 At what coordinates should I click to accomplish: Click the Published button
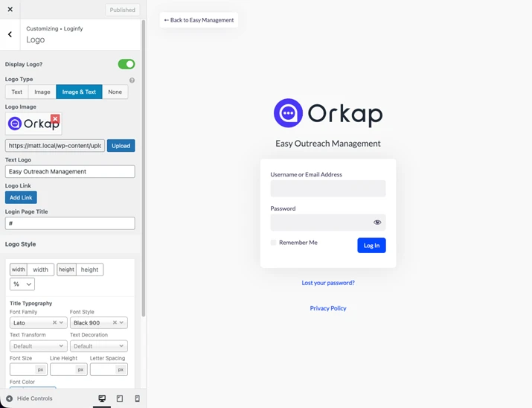click(x=123, y=10)
